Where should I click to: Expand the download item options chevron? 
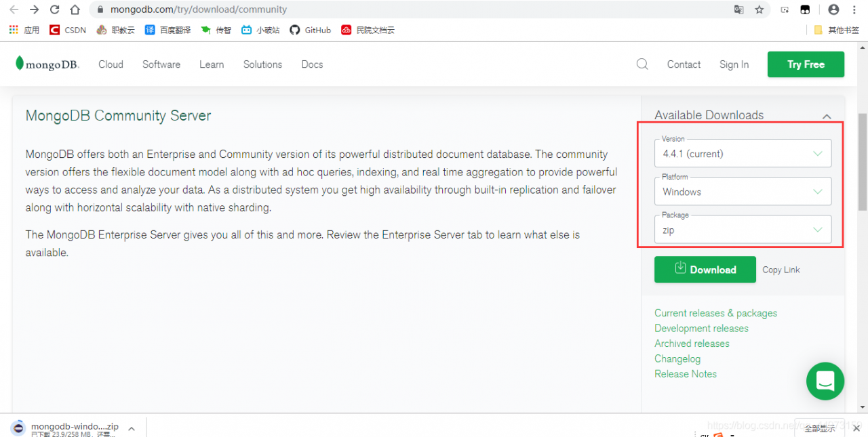132,429
